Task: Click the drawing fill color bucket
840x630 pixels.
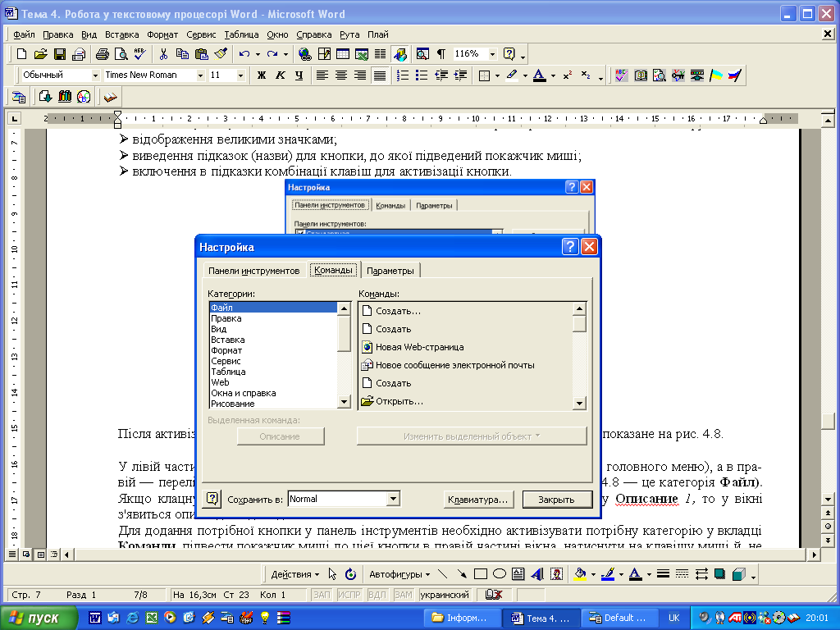Action: (x=580, y=574)
